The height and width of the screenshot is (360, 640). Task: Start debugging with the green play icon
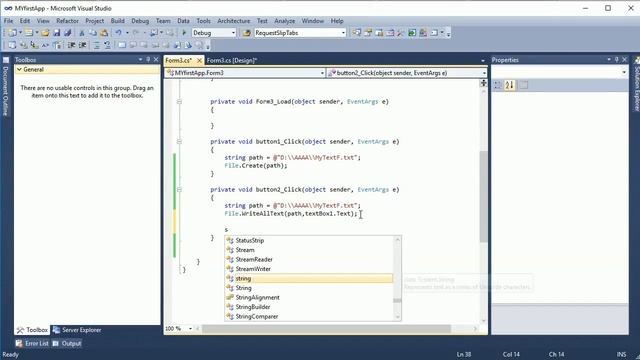(184, 33)
